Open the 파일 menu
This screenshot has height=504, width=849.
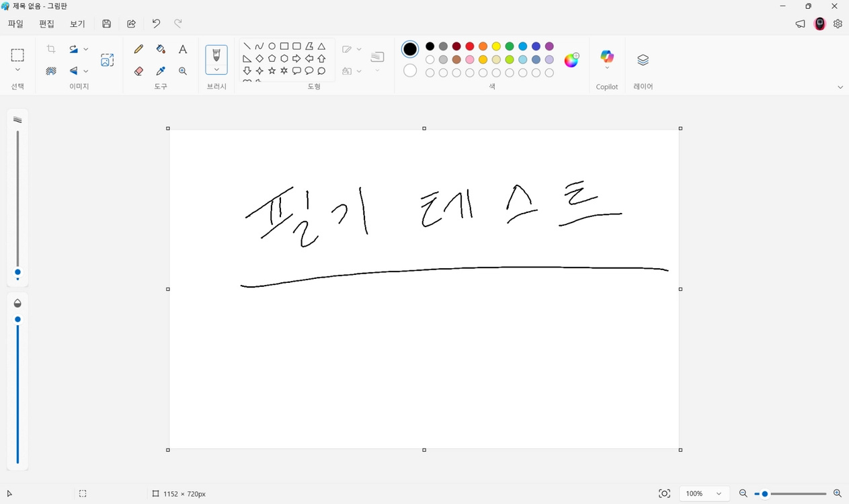point(15,24)
